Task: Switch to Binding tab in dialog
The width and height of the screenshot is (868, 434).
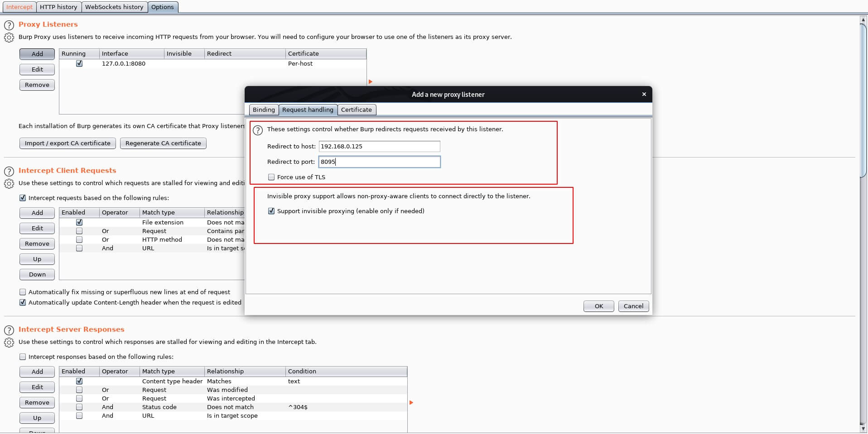Action: tap(264, 110)
